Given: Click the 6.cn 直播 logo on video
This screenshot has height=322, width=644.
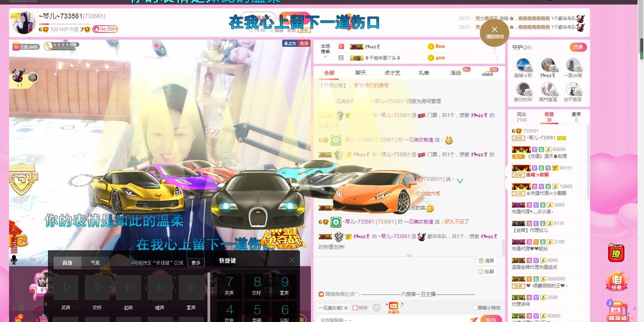Looking at the screenshot, I should (296, 43).
